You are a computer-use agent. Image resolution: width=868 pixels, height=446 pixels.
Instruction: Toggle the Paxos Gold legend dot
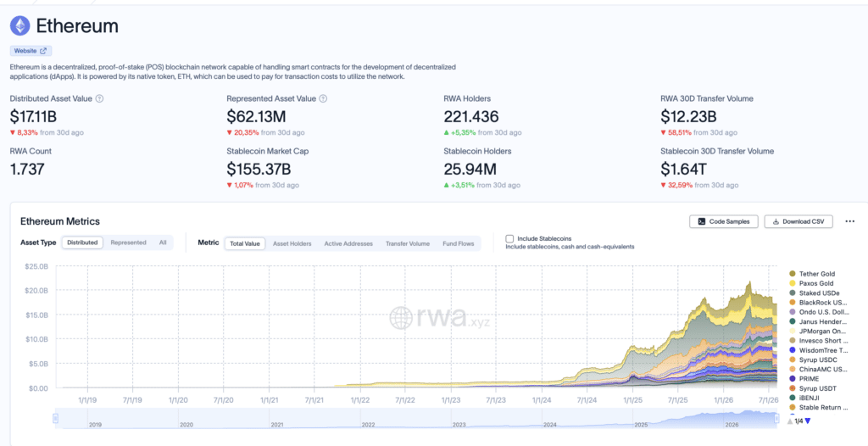click(793, 283)
